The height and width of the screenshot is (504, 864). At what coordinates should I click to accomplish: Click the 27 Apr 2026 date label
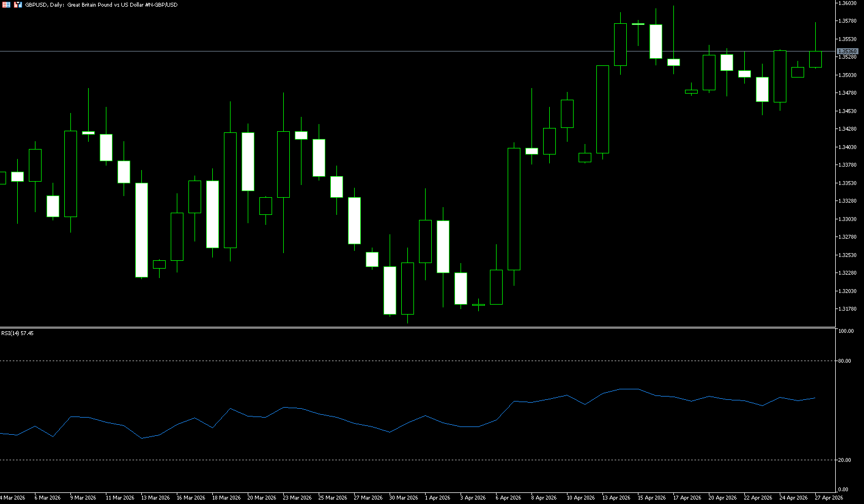[829, 498]
